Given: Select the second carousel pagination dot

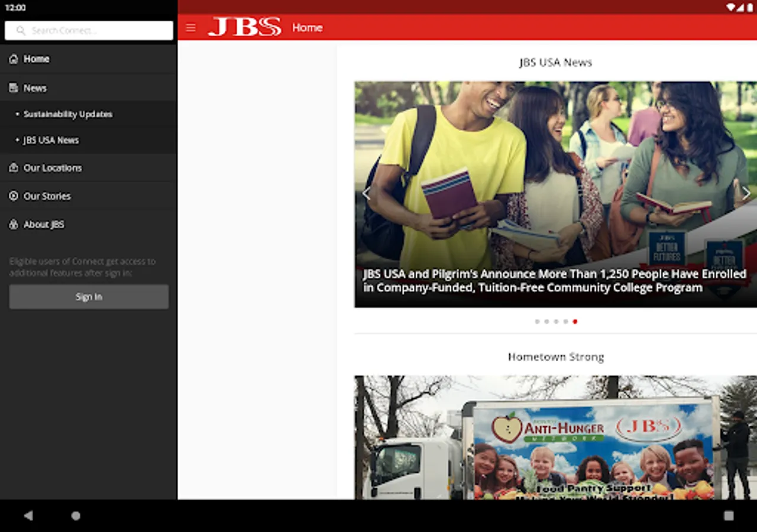Looking at the screenshot, I should click(546, 322).
